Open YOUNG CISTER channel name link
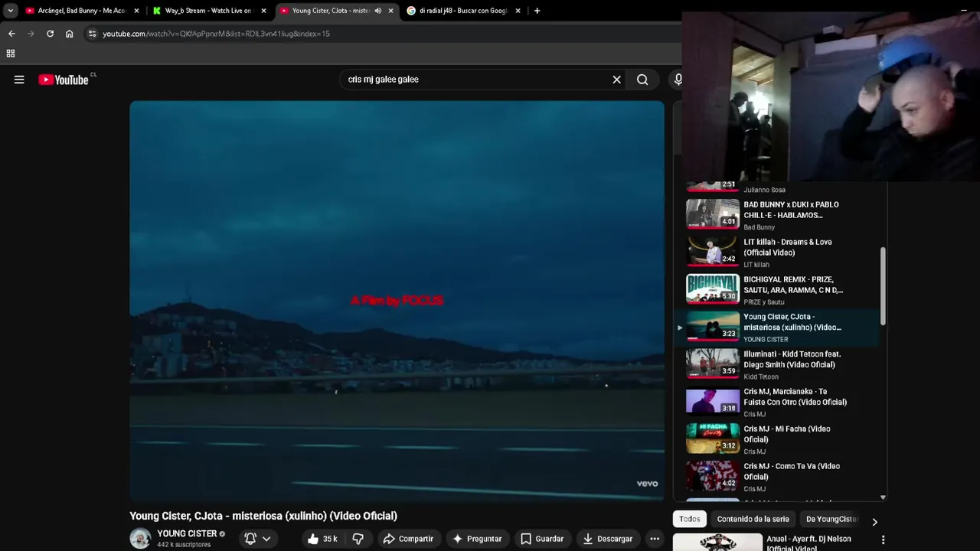This screenshot has width=980, height=551. pos(187,533)
